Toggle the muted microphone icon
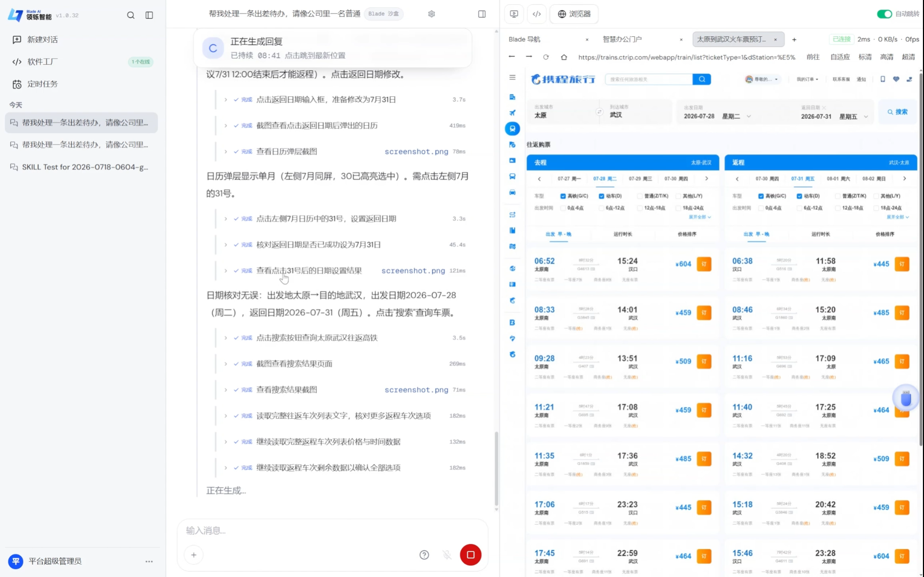924x577 pixels. (447, 555)
